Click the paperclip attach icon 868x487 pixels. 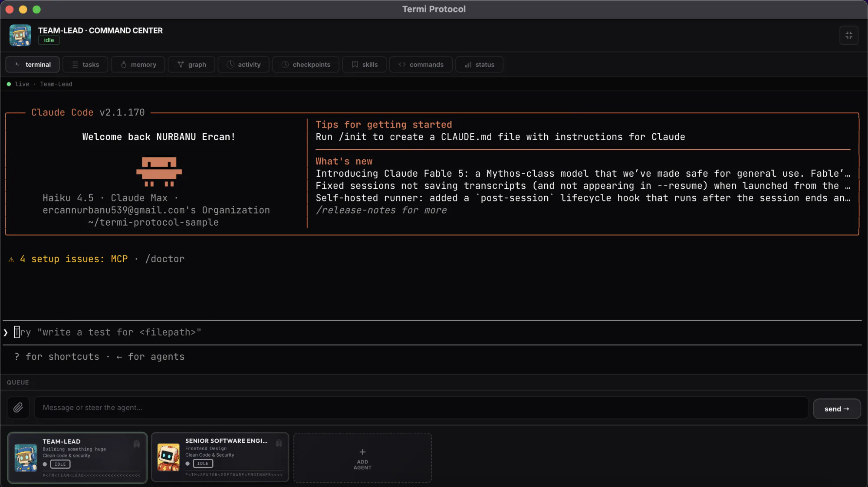(18, 408)
